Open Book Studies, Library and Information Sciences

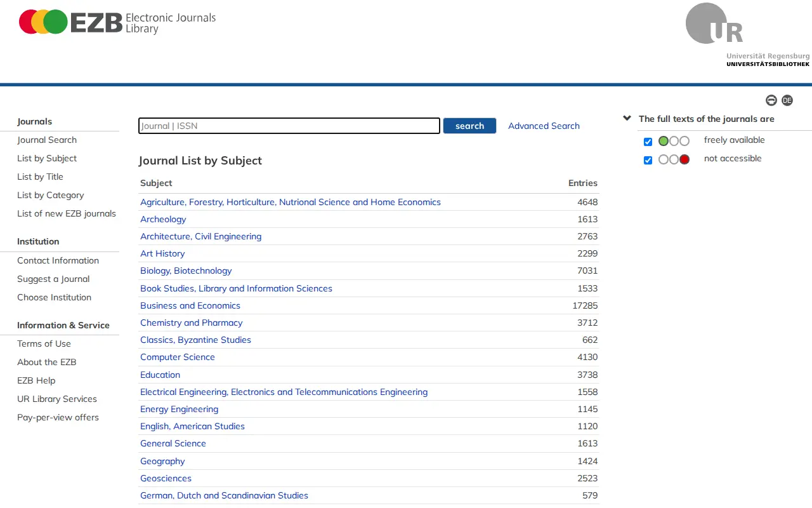click(x=236, y=288)
